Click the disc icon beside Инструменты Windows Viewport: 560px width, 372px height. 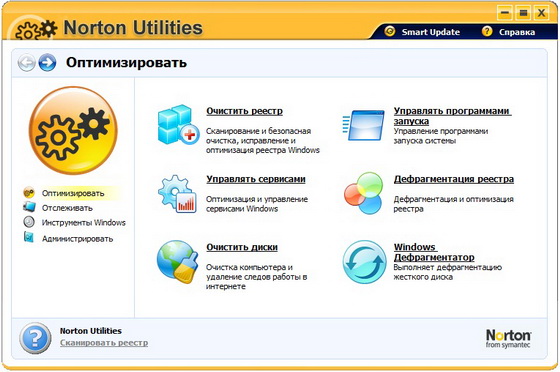pyautogui.click(x=29, y=222)
